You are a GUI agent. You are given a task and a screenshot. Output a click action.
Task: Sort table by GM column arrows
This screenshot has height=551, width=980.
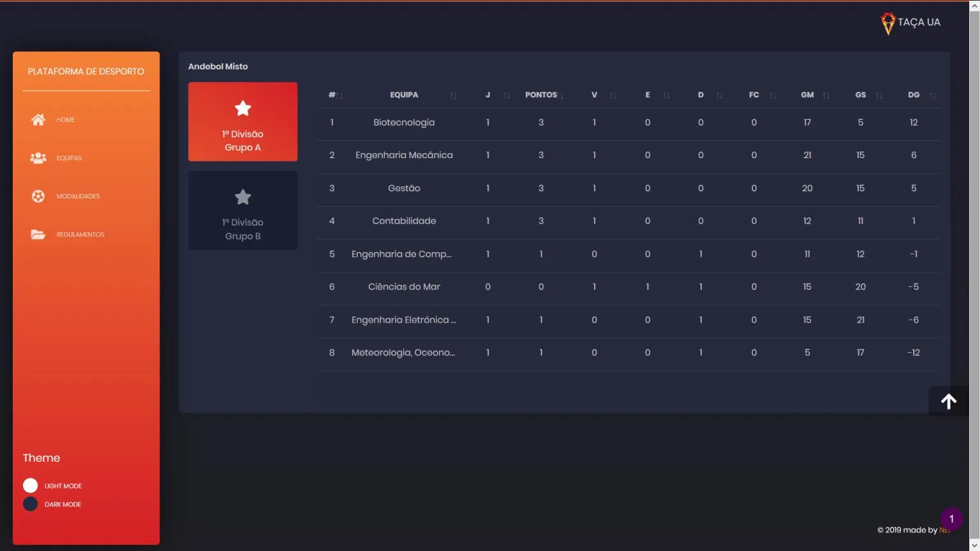(x=826, y=96)
